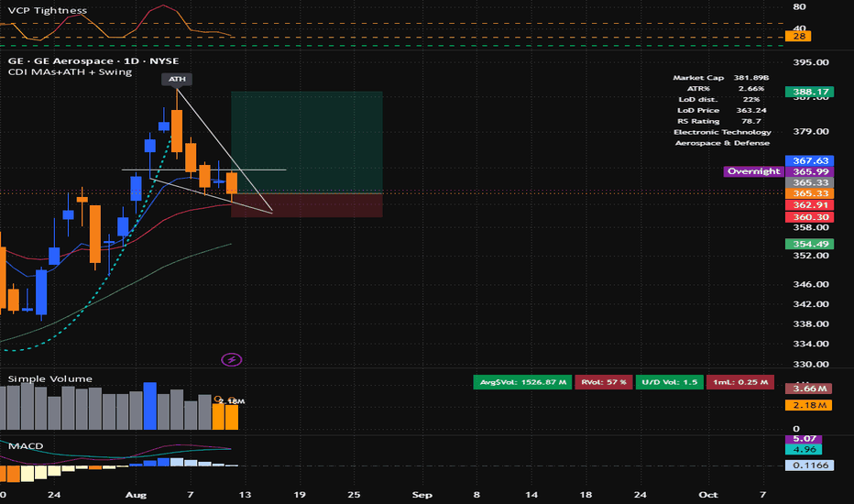Image resolution: width=854 pixels, height=504 pixels.
Task: Click the Aug label on the date axis
Action: point(136,495)
